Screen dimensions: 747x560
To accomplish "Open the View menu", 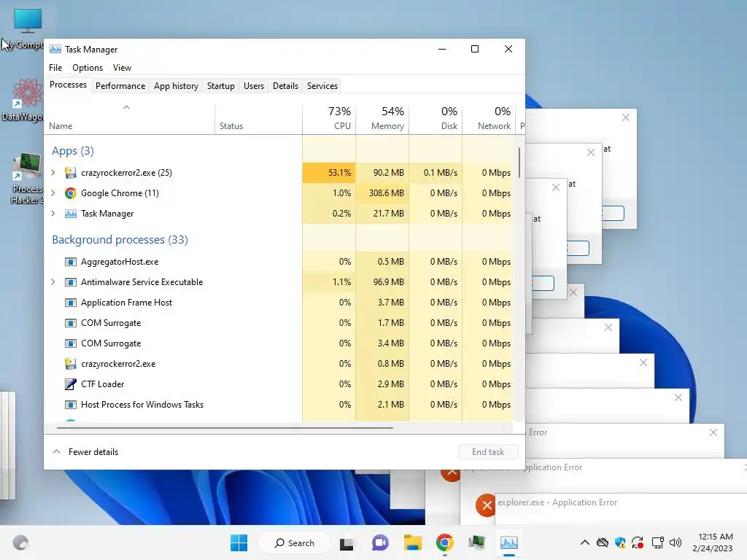I will tap(122, 68).
